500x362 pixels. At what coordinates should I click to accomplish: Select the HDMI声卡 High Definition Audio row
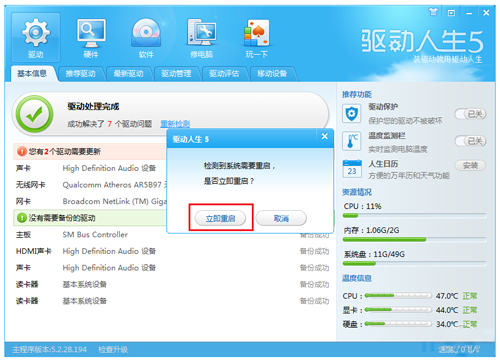click(173, 251)
